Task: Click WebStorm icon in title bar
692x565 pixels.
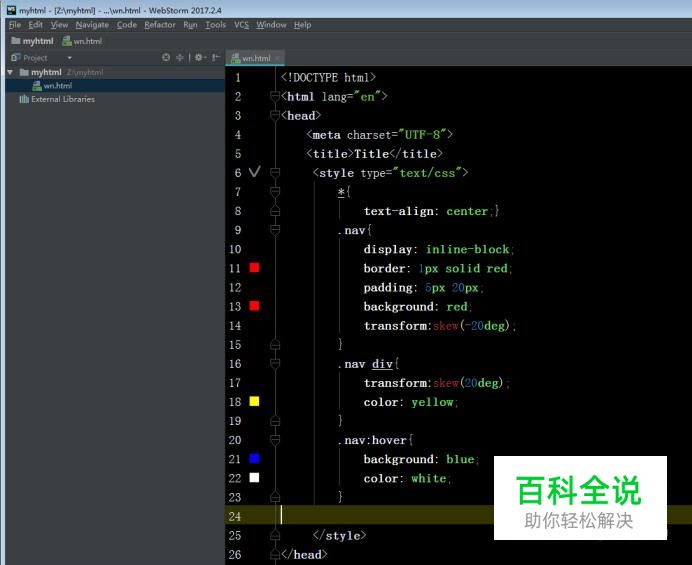Action: tap(11, 10)
